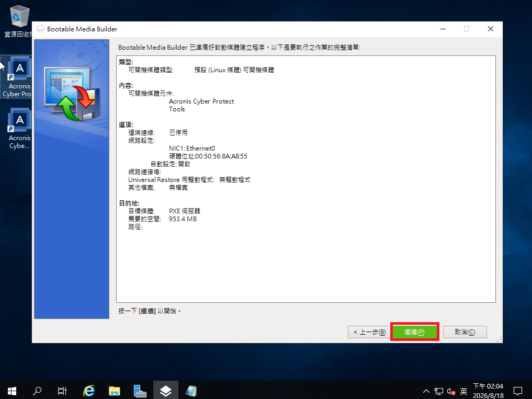This screenshot has width=532, height=399.
Task: Go back with 上一步(B) button
Action: 369,332
